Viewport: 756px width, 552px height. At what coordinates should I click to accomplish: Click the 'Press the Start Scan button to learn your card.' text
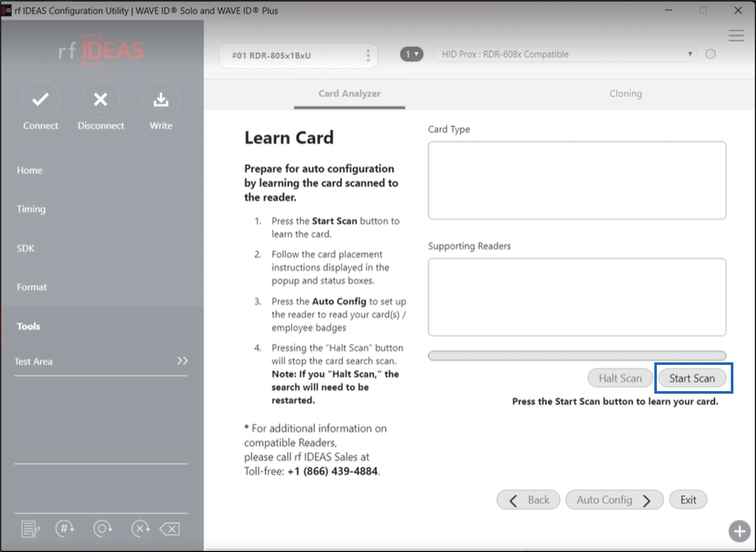(x=615, y=401)
